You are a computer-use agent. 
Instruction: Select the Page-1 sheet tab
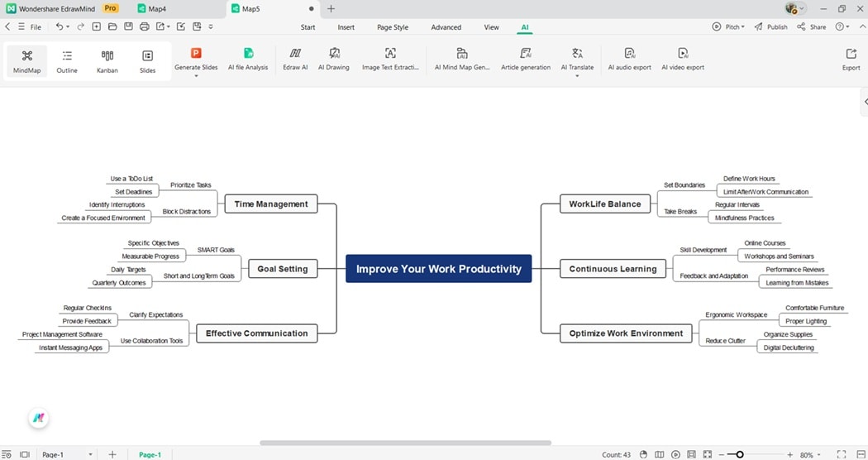150,454
